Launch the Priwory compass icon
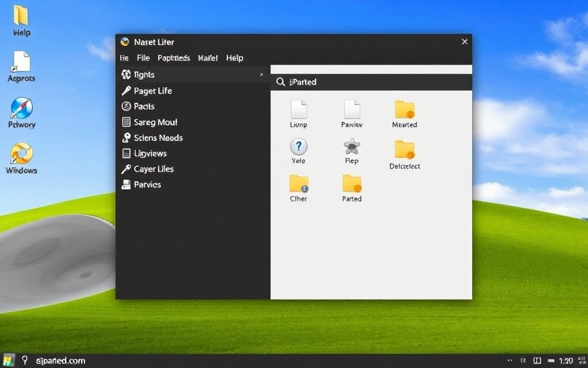Image resolution: width=588 pixels, height=368 pixels. [21, 113]
